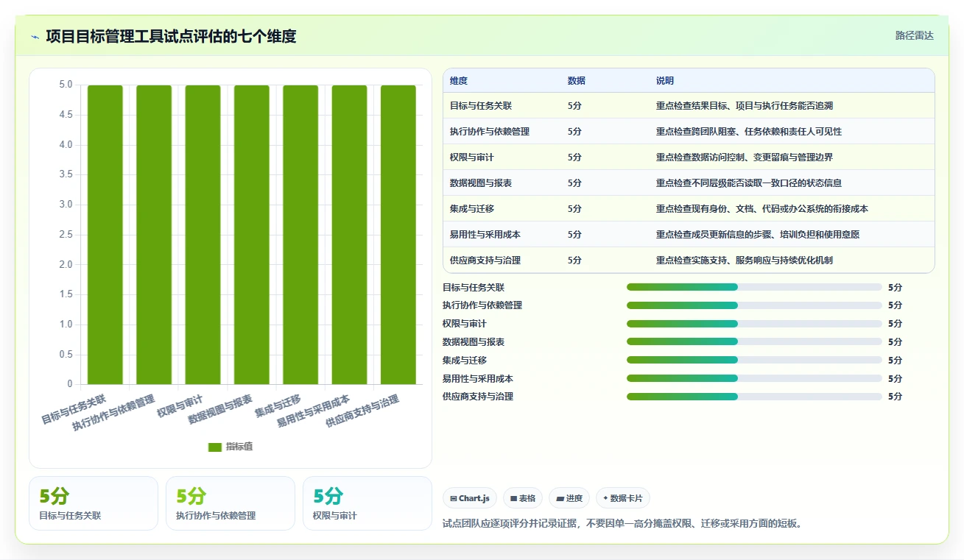Click the x-axis label 集成与迁移 on the chart
The width and height of the screenshot is (964, 560).
[x=278, y=405]
